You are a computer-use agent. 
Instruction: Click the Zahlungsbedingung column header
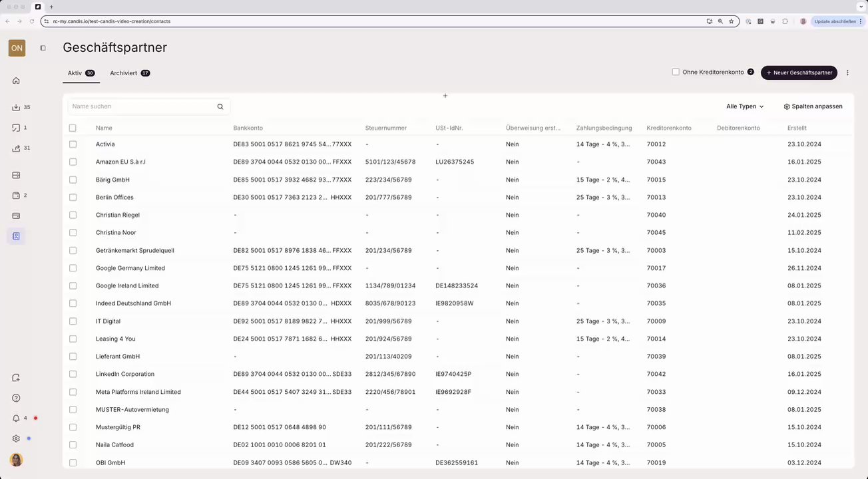tap(604, 128)
